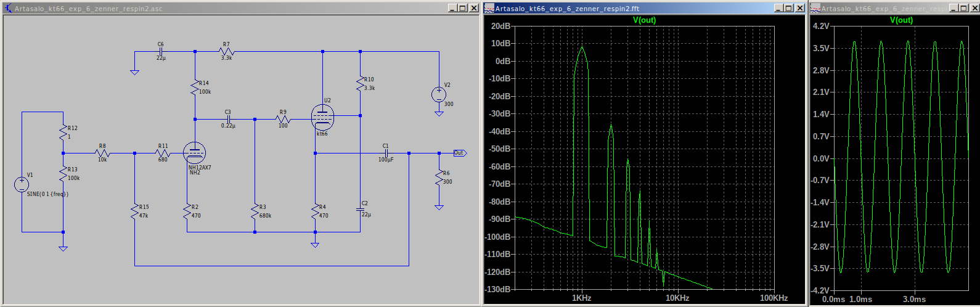Select coupling capacitor C3 symbol
Viewport: 980px width, 307px height.
coord(228,119)
